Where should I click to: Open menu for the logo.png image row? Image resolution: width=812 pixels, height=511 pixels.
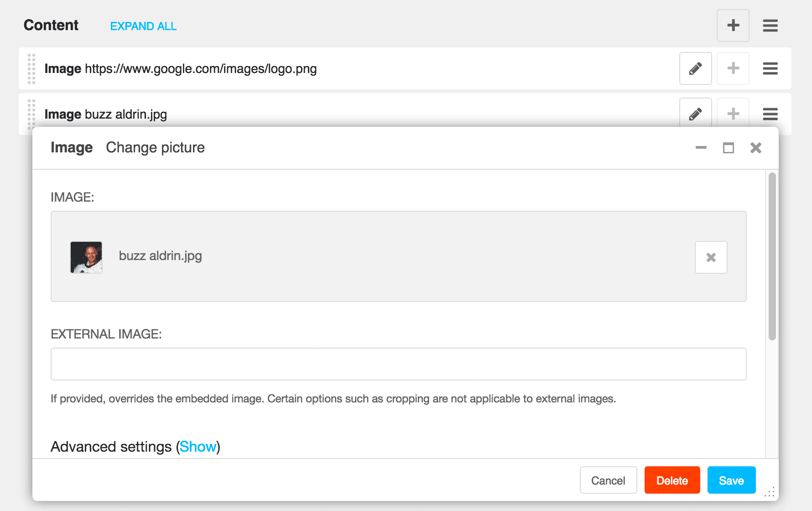770,68
